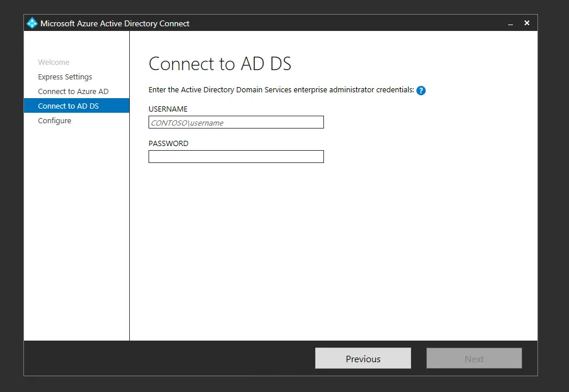Click the enterprise administrator credentials instruction text
This screenshot has height=392, width=569.
point(281,90)
